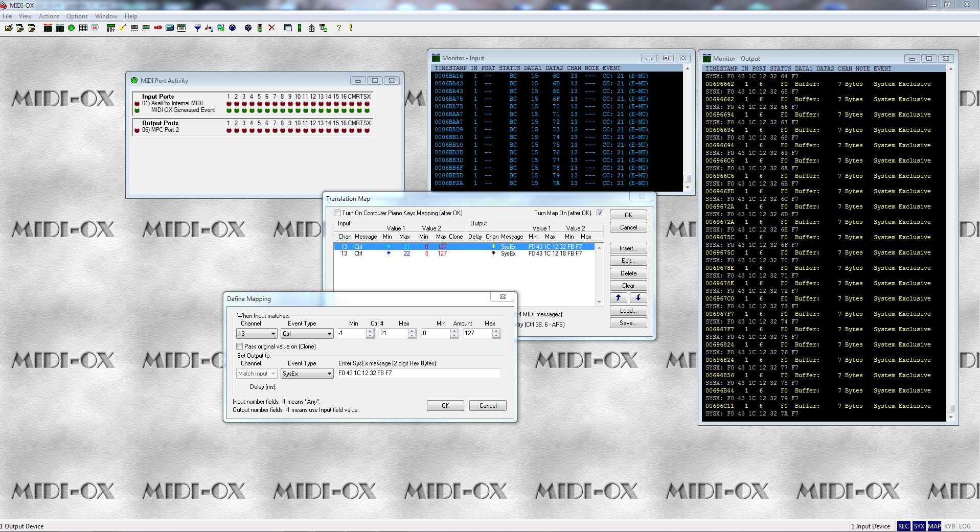The width and height of the screenshot is (980, 532).
Task: Click the SysEx message hex bytes field
Action: [419, 373]
